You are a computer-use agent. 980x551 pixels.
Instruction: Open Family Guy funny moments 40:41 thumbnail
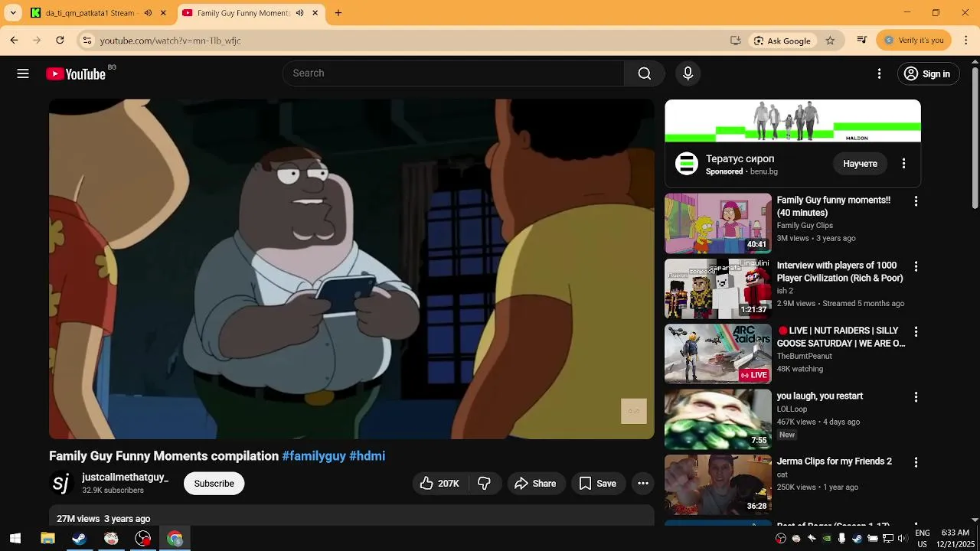[718, 223]
